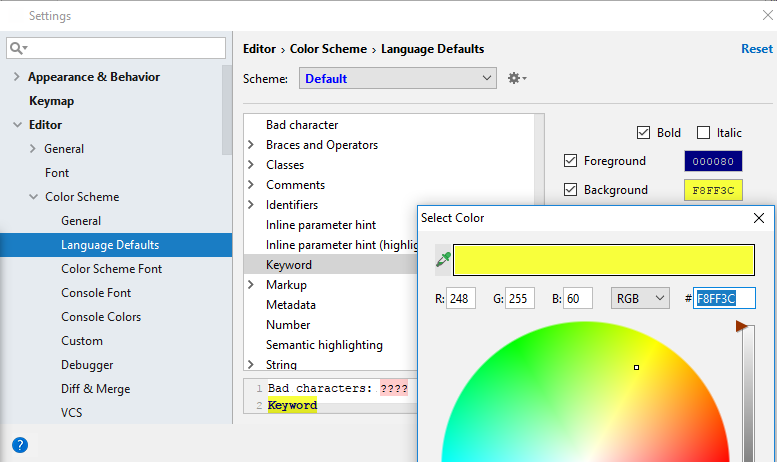777x462 pixels.
Task: Click the foreground color swatch 000080
Action: [x=713, y=161]
